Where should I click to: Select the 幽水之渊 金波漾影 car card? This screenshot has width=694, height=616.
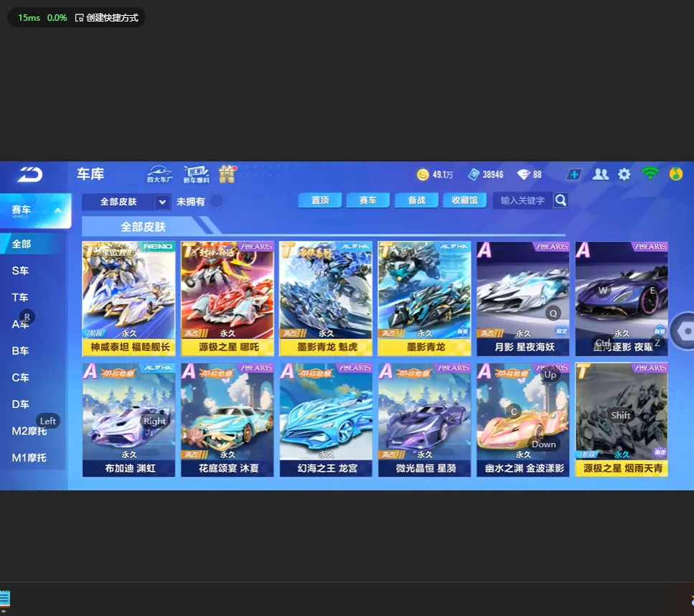pos(523,420)
